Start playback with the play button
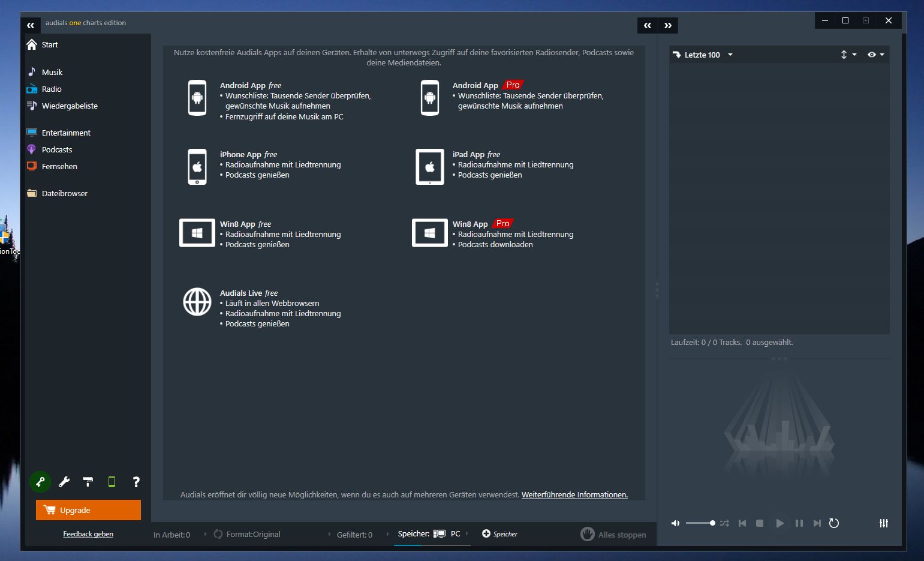Viewport: 924px width, 561px height. point(779,523)
